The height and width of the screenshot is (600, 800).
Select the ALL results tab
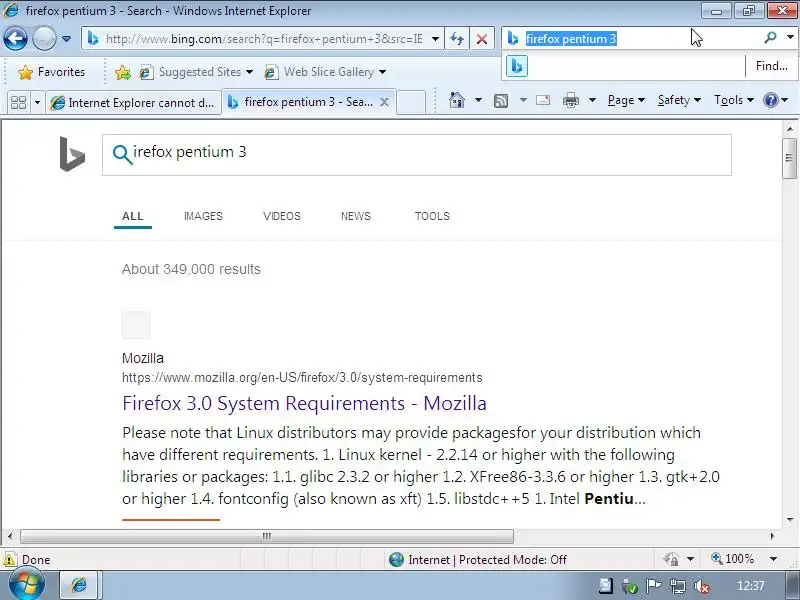click(133, 216)
